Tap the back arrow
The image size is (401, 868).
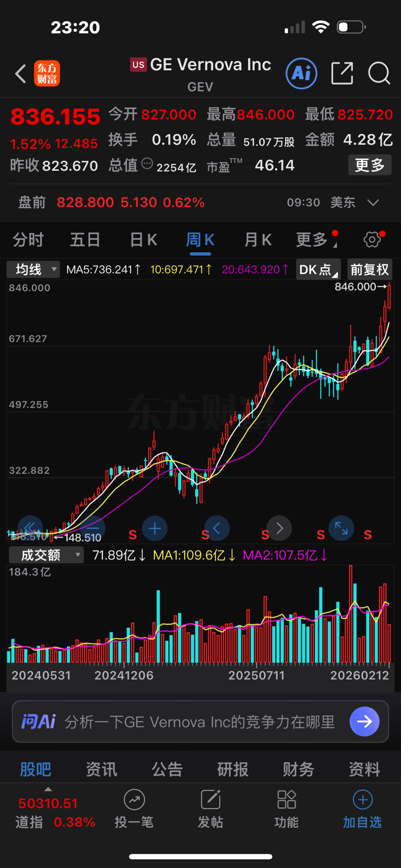pos(20,74)
